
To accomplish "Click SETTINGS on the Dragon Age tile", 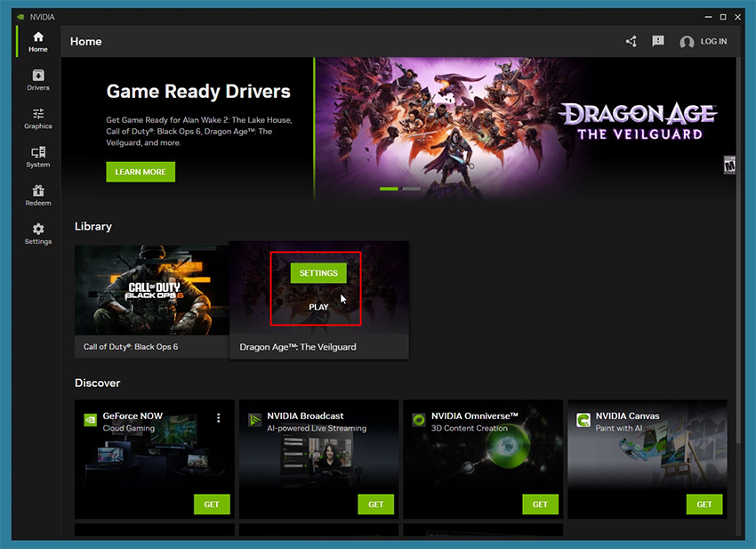I will [318, 273].
